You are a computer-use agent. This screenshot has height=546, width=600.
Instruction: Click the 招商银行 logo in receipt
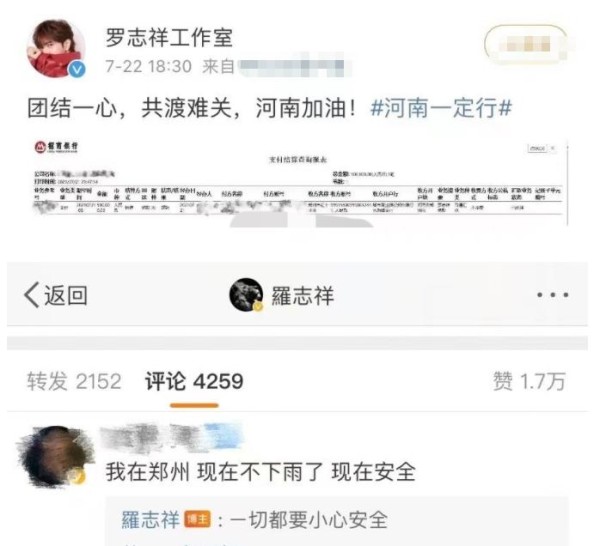pyautogui.click(x=56, y=147)
